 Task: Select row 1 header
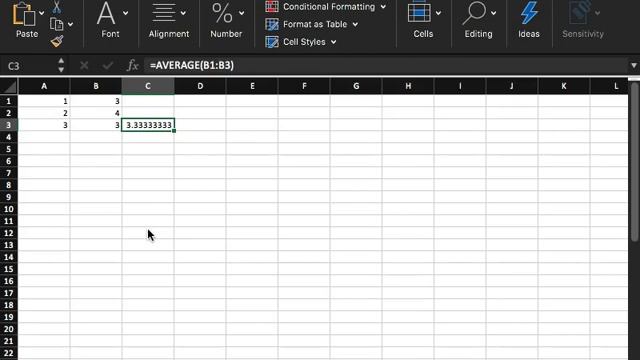point(9,101)
